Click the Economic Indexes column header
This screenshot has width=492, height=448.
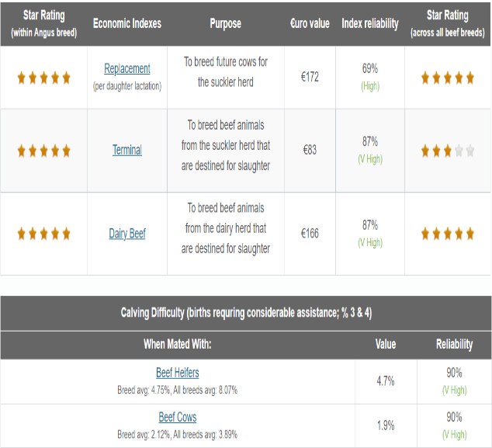[x=127, y=23]
